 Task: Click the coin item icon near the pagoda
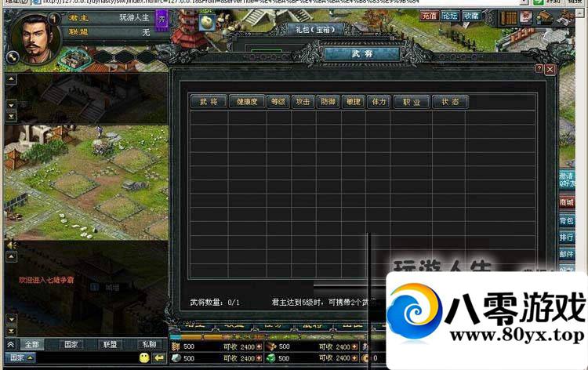pyautogui.click(x=207, y=23)
